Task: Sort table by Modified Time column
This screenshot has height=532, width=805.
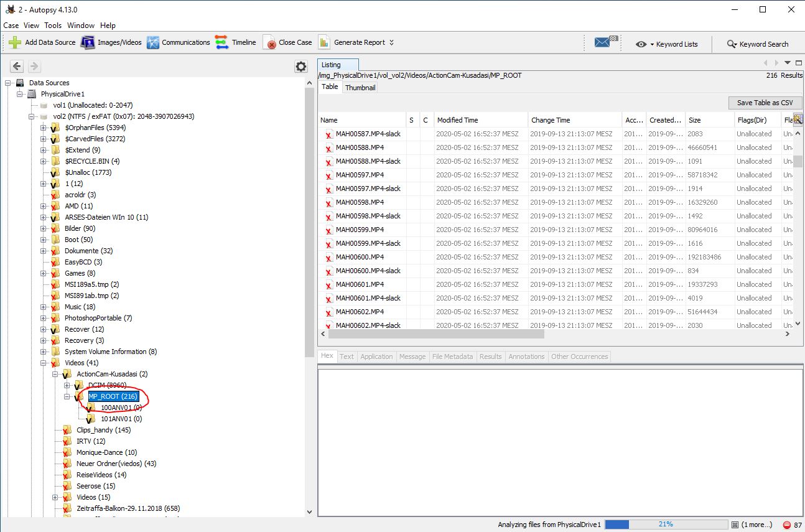Action: click(x=480, y=120)
